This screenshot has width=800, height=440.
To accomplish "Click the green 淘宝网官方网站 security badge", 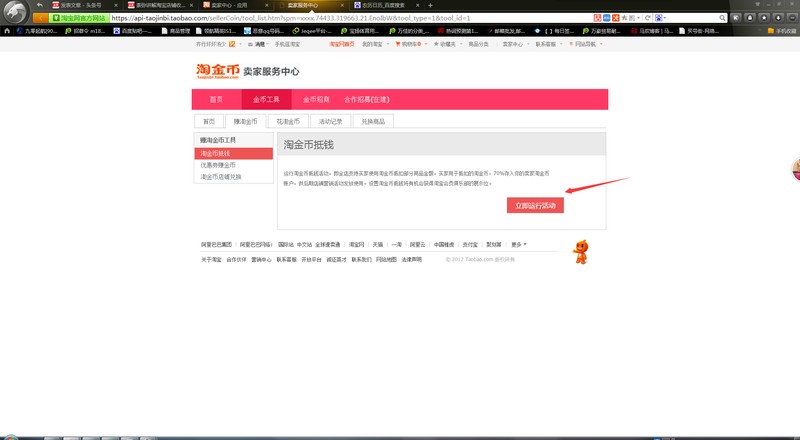I will 79,18.
